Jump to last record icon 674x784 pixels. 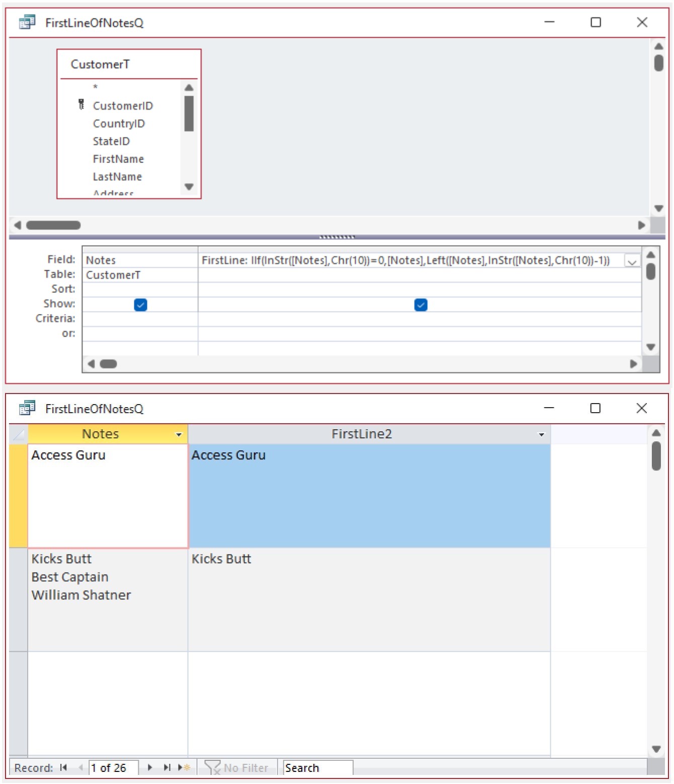tap(167, 767)
